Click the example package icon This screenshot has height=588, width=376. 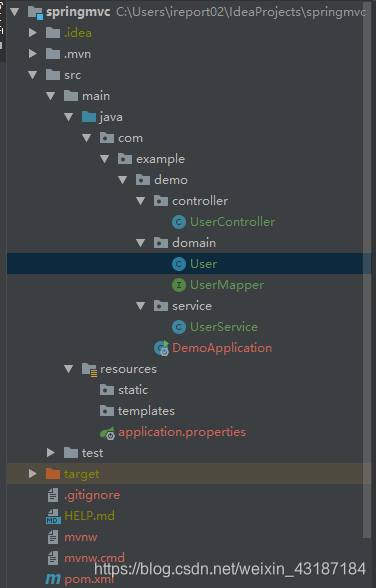(x=125, y=159)
